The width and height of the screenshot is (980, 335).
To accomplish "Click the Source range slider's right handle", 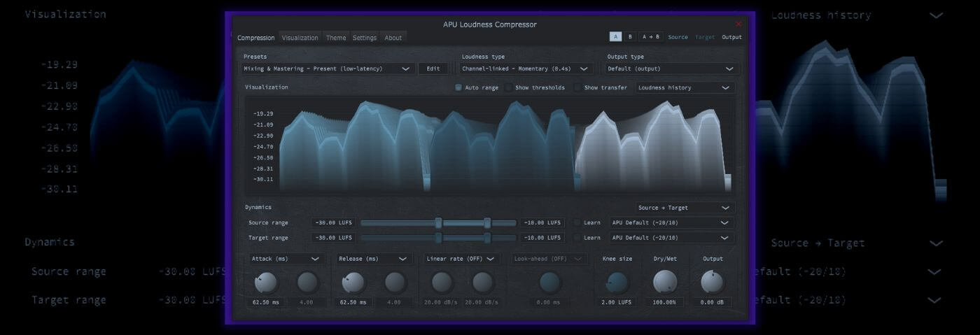I will coord(487,222).
